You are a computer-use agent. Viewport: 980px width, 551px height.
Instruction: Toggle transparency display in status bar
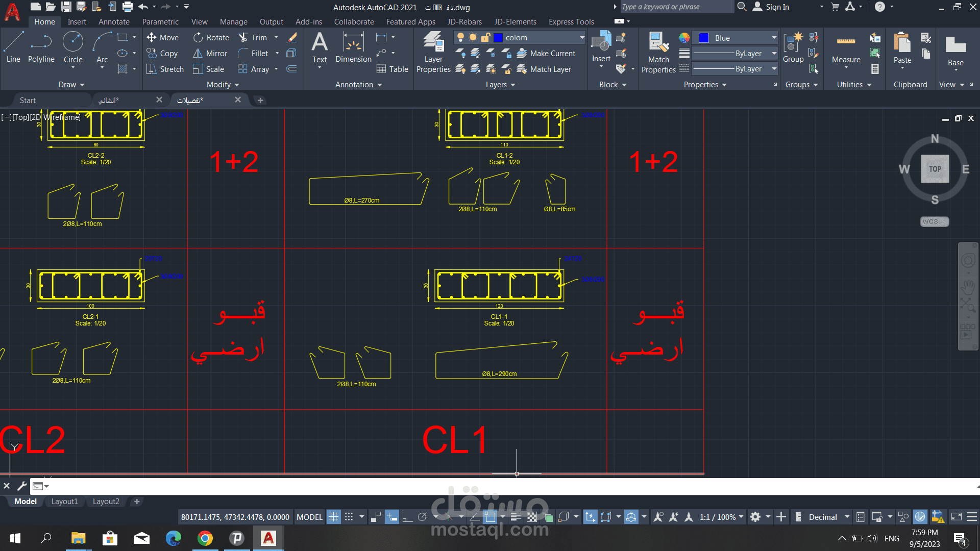pos(532,517)
